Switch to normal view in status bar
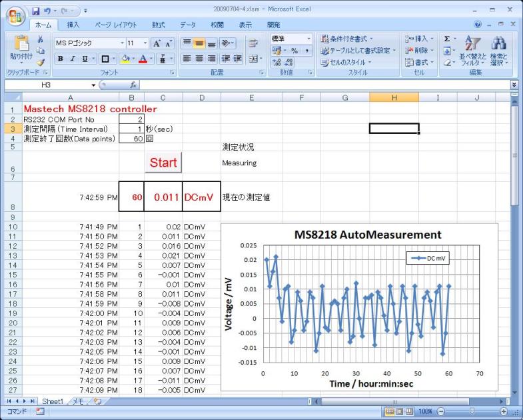Image resolution: width=523 pixels, height=420 pixels. tap(389, 411)
